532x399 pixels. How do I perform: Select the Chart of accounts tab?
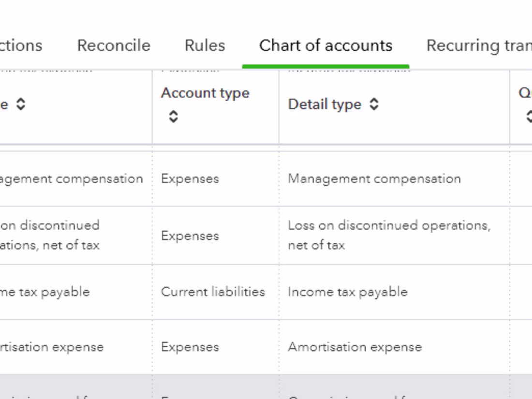pyautogui.click(x=325, y=45)
